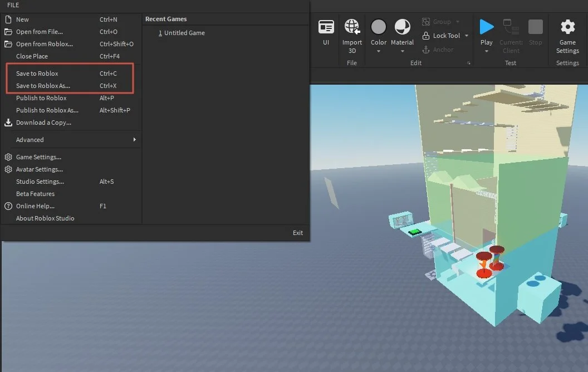Toggle the Anchor tool
Viewport: 588px width, 372px height.
click(437, 50)
